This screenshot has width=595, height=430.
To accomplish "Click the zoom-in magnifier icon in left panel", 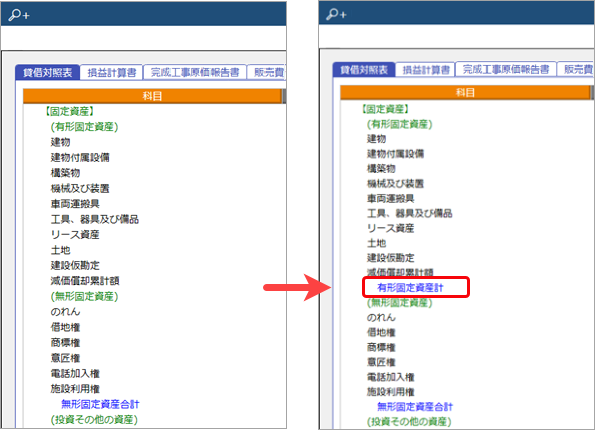I will [x=19, y=15].
